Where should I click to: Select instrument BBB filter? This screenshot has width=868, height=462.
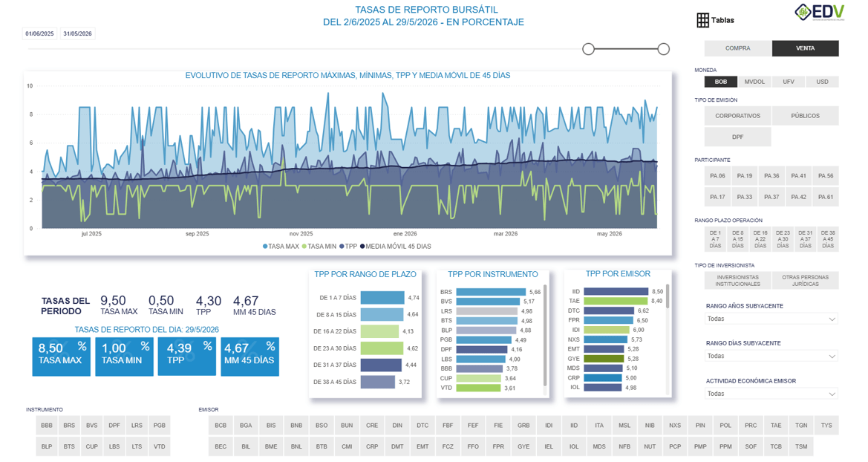coord(47,426)
